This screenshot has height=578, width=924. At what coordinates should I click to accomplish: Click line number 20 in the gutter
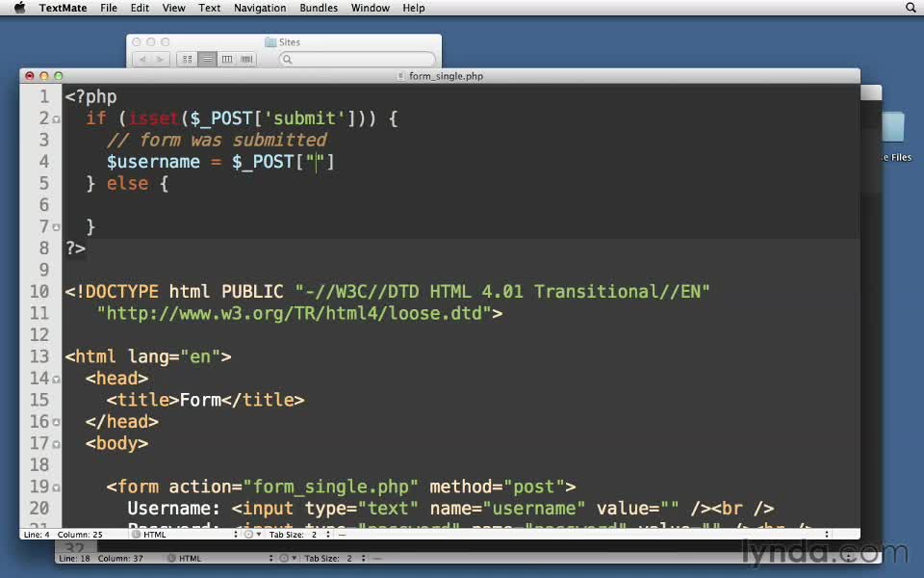click(39, 508)
